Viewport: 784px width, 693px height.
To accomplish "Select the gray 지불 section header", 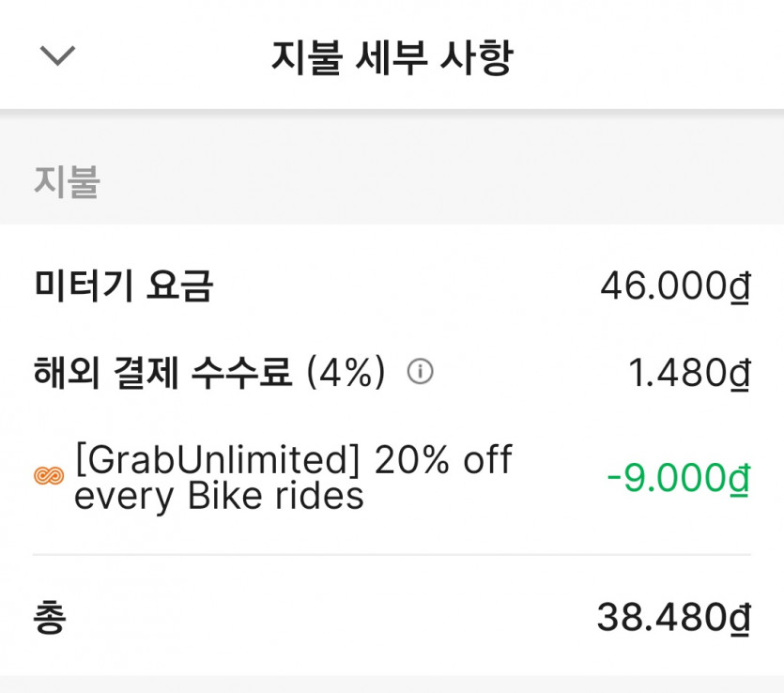I will 67,181.
